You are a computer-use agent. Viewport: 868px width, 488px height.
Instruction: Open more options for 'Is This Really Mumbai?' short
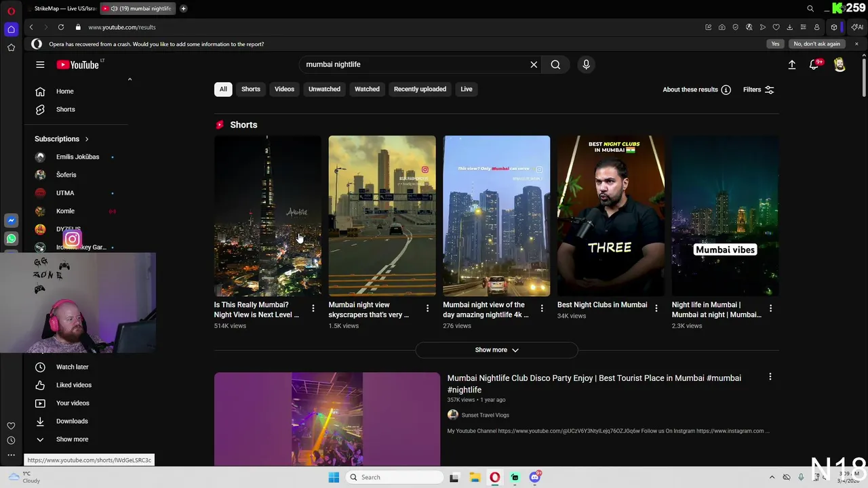(x=313, y=308)
